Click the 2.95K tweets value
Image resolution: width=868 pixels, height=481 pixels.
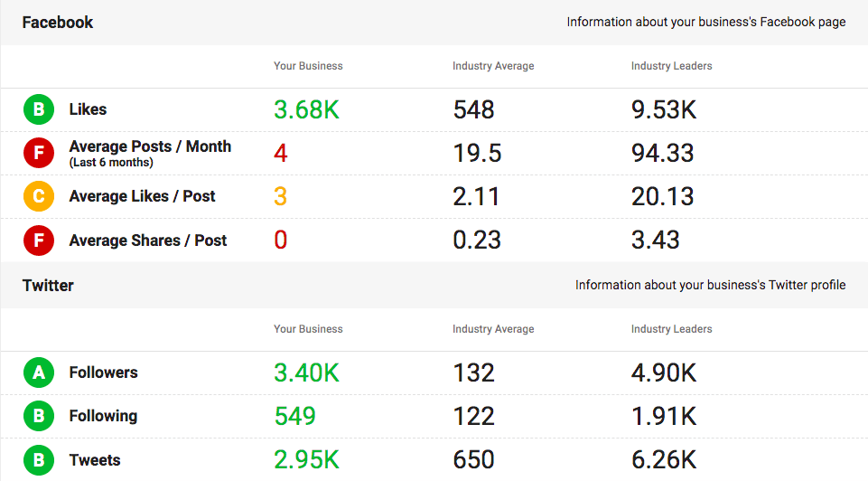pos(306,460)
